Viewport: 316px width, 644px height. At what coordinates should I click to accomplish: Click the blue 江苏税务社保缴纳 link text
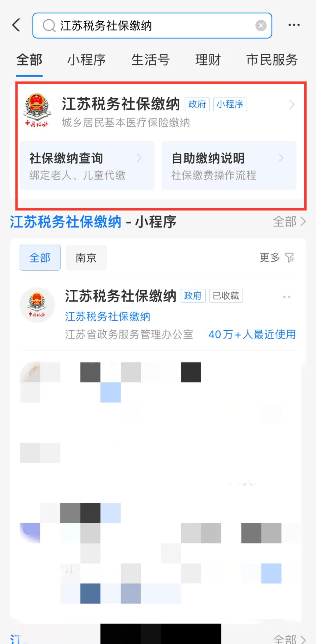point(108,317)
